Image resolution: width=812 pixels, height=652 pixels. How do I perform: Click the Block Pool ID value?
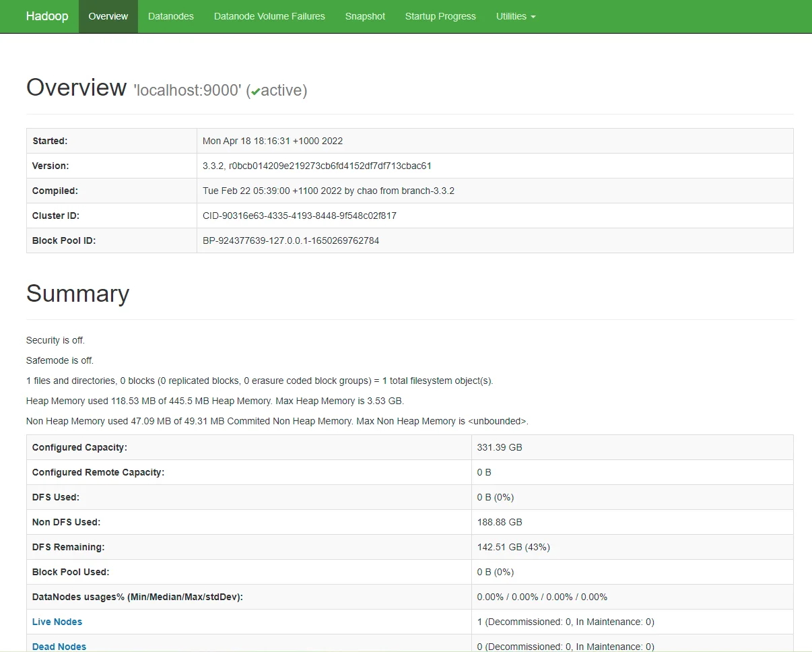291,240
